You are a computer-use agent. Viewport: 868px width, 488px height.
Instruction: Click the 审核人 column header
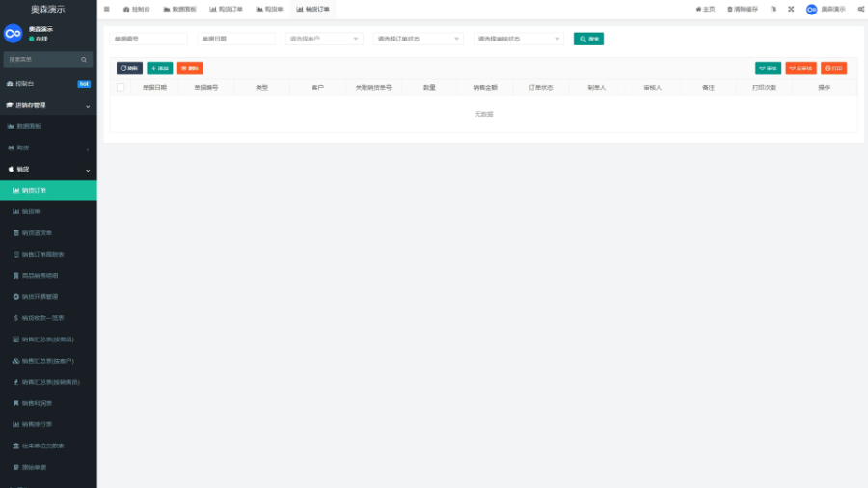pyautogui.click(x=653, y=88)
